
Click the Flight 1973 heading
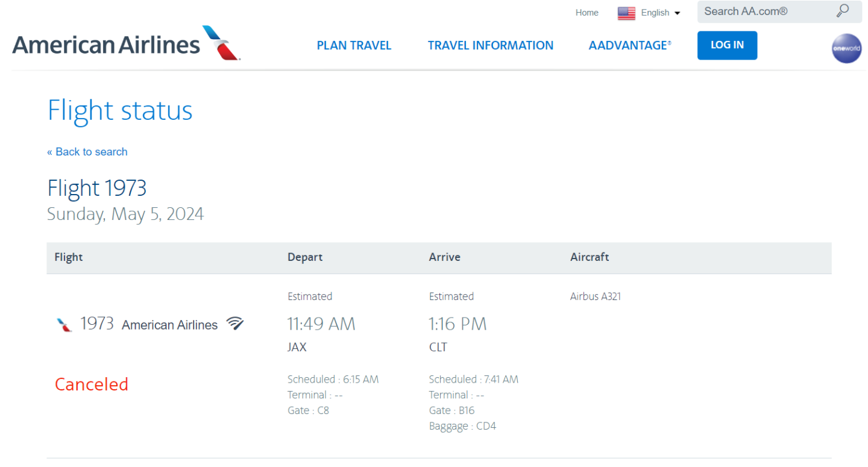96,189
